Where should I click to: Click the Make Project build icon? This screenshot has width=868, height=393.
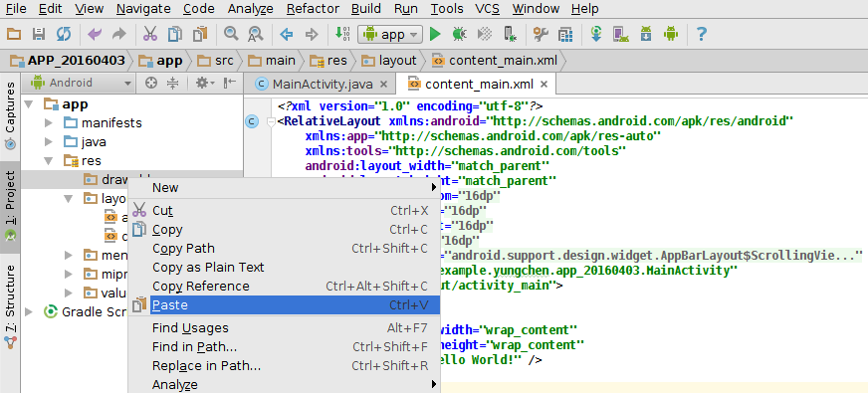tap(342, 34)
